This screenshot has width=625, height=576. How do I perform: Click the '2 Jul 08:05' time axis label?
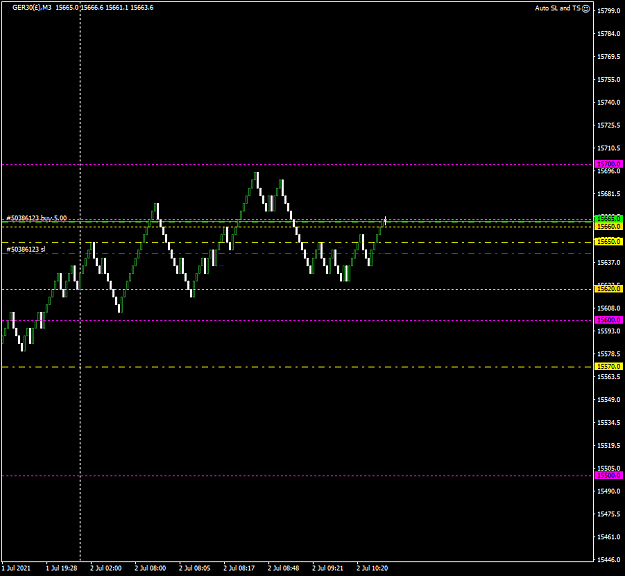click(195, 568)
